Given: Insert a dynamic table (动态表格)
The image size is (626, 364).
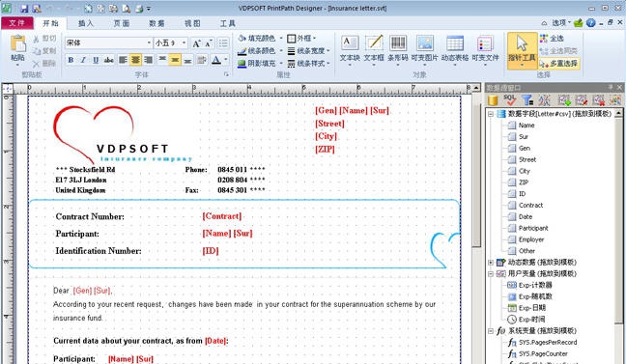Looking at the screenshot, I should click(455, 49).
